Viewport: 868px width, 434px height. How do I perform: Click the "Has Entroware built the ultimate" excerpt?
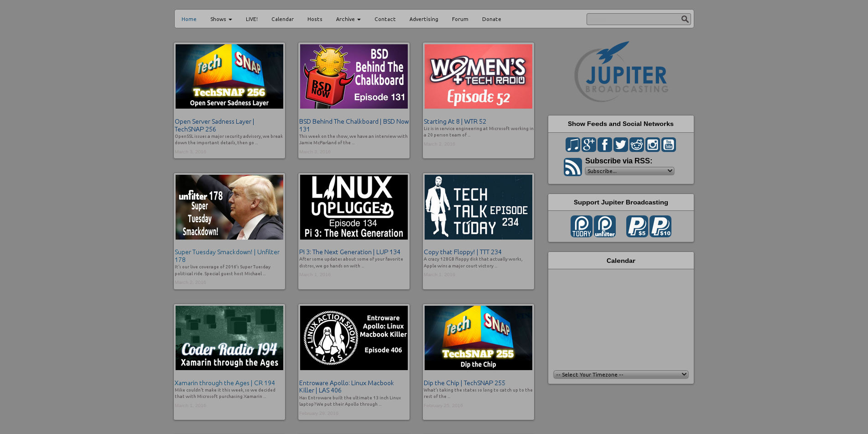pyautogui.click(x=350, y=401)
